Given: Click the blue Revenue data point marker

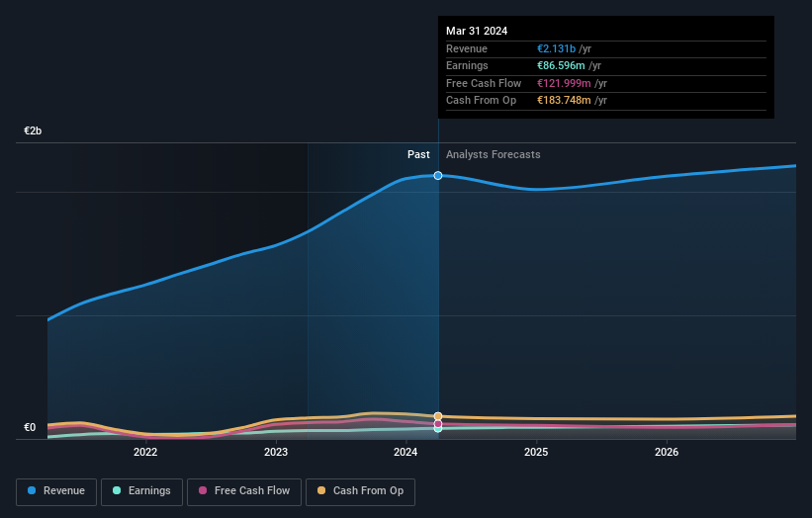Looking at the screenshot, I should pyautogui.click(x=438, y=175).
